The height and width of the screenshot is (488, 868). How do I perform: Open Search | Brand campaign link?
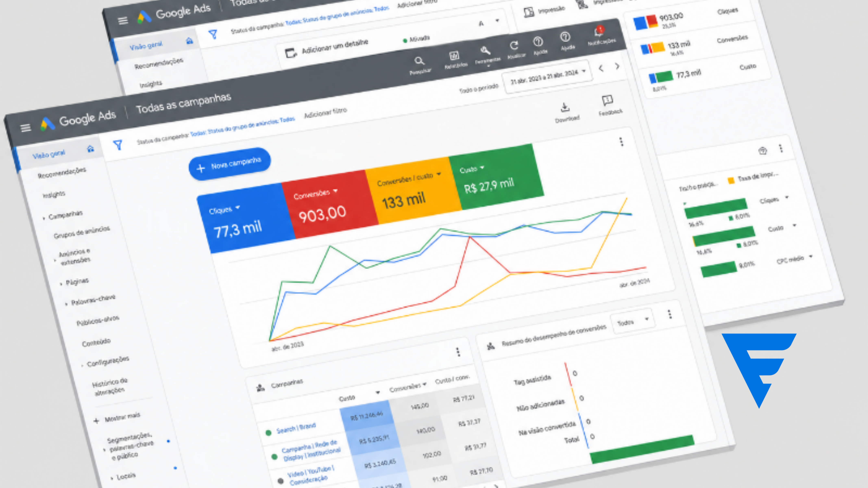tap(296, 428)
